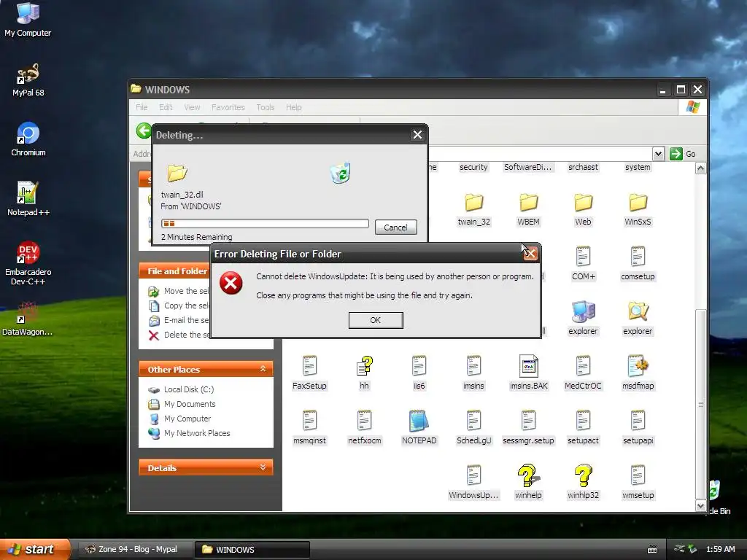Open the File menu

pos(142,107)
